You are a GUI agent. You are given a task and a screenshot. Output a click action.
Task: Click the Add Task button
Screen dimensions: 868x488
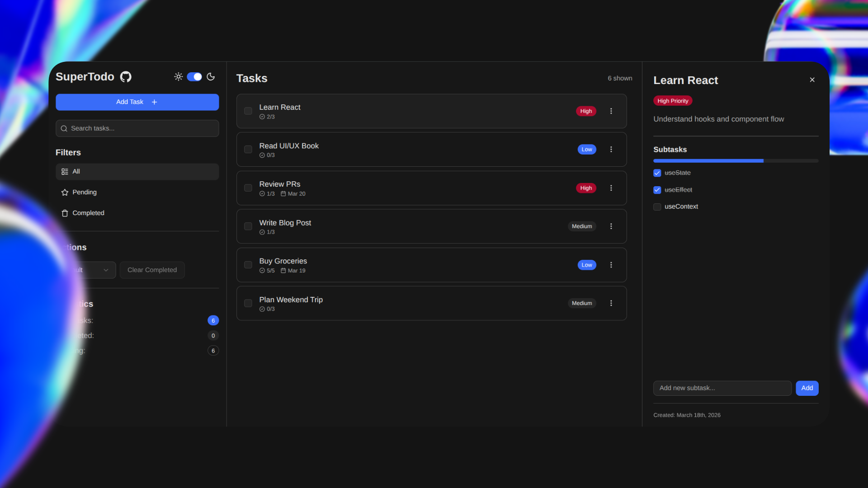[x=137, y=102]
